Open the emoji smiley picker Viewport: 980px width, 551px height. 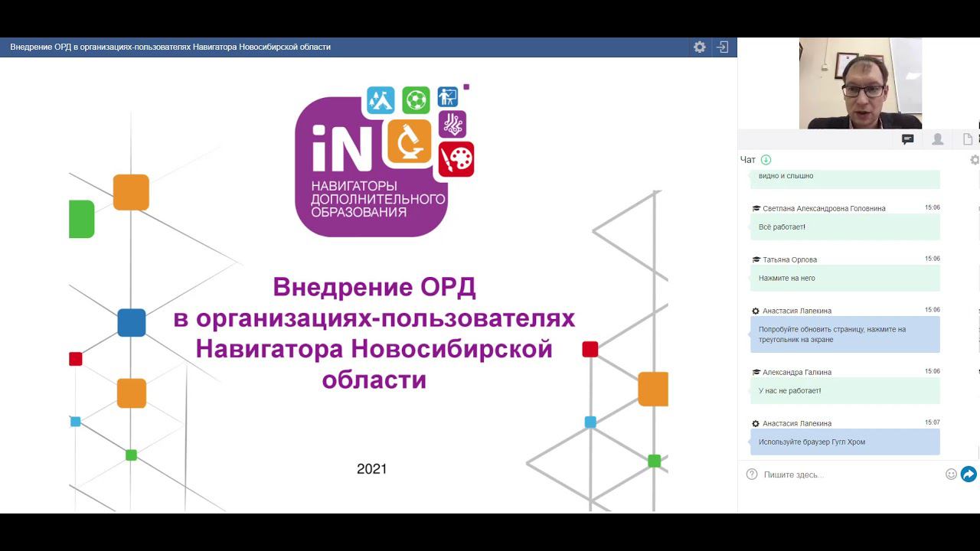pyautogui.click(x=951, y=474)
